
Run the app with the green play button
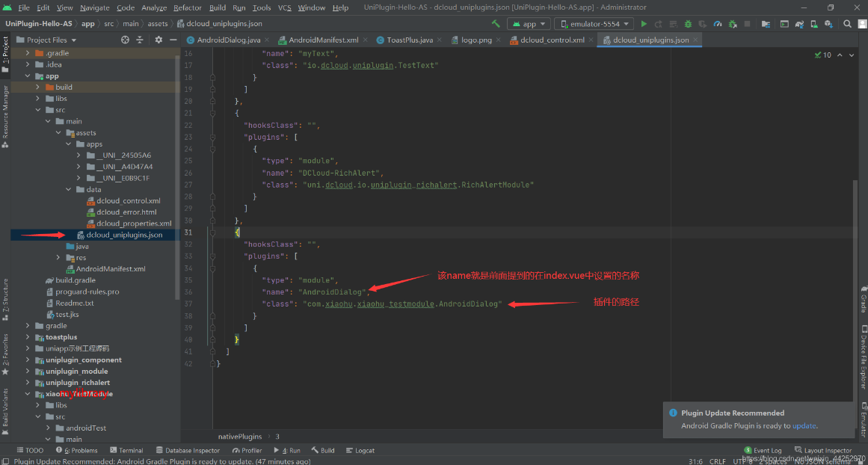[644, 24]
